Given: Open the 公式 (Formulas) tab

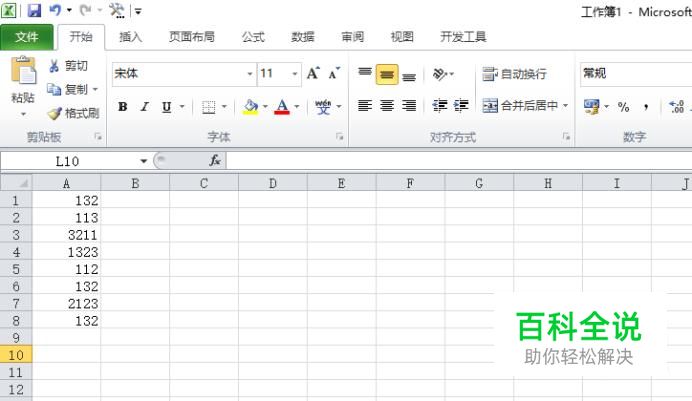Looking at the screenshot, I should click(x=253, y=37).
